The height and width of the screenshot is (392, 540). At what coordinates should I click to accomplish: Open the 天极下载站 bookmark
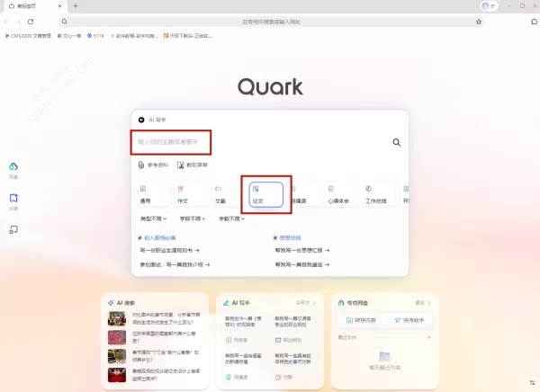coord(188,36)
